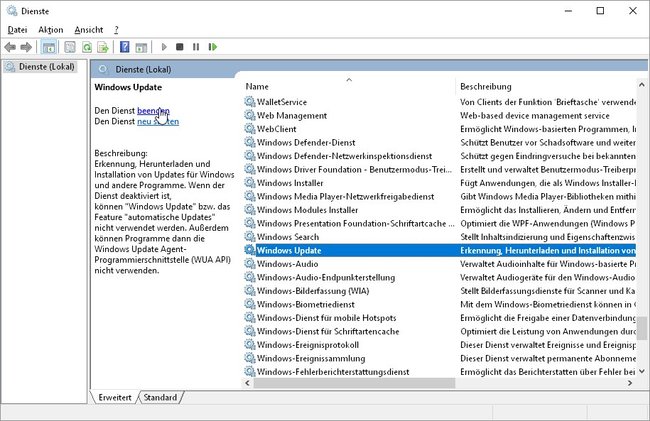
Task: Click the gear icon next to Windows-Audio
Action: click(250, 264)
